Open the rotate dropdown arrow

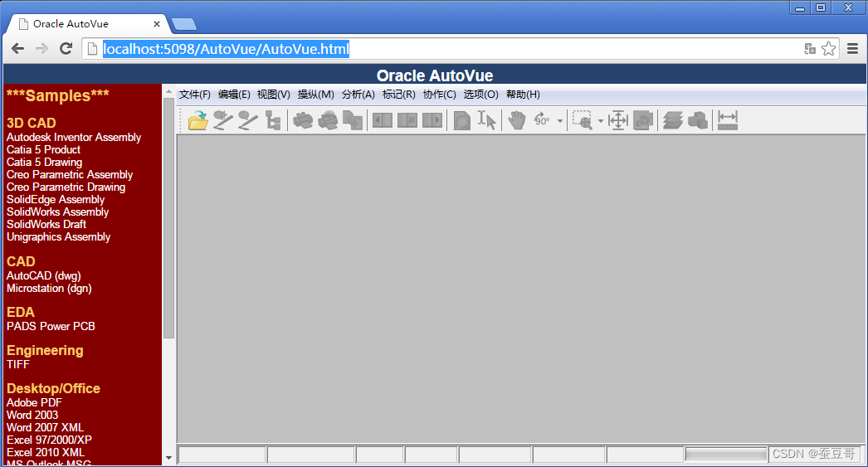pos(560,120)
